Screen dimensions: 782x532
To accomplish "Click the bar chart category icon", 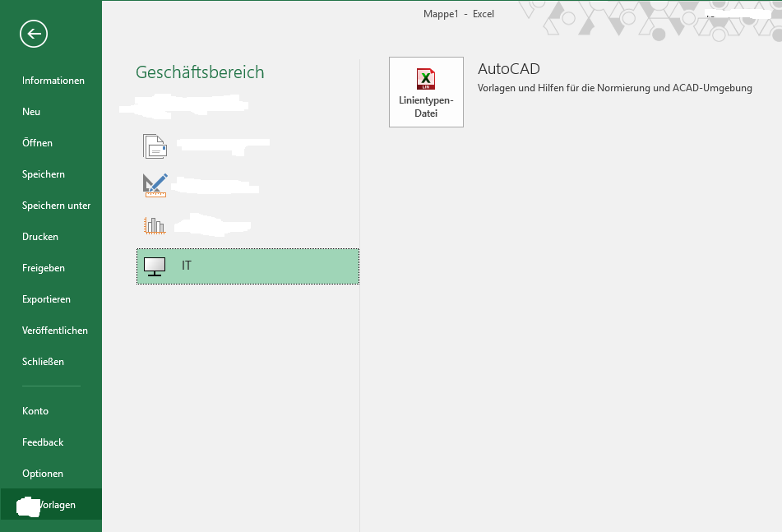I will pos(155,225).
